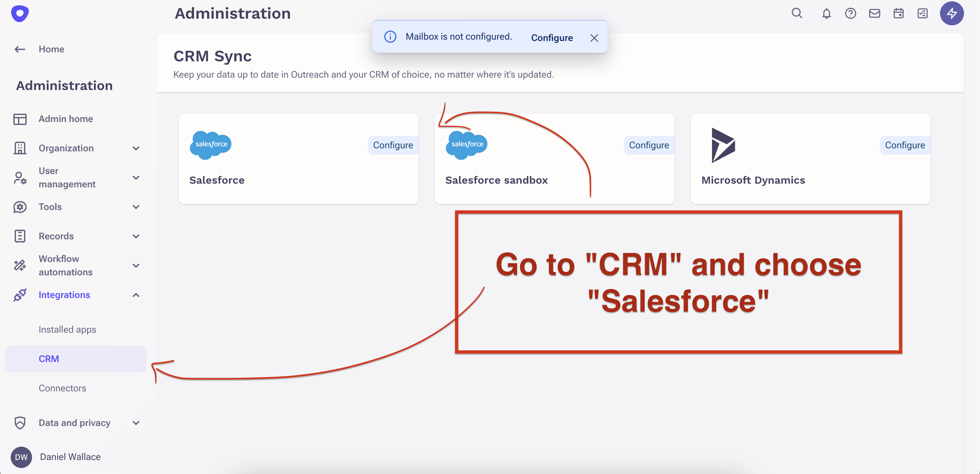Open Daniel Wallace user profile avatar
Screen dimensions: 980x474
[x=21, y=457]
